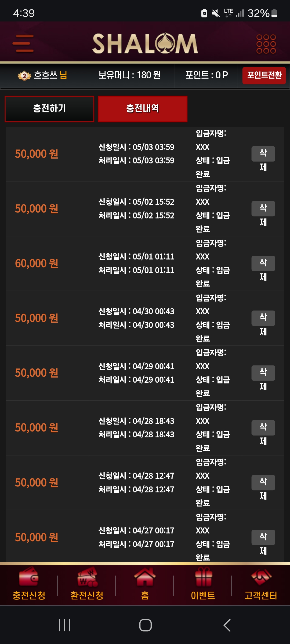Open the nine-circle grid menu
Screen dimensions: 290x644
click(x=266, y=44)
